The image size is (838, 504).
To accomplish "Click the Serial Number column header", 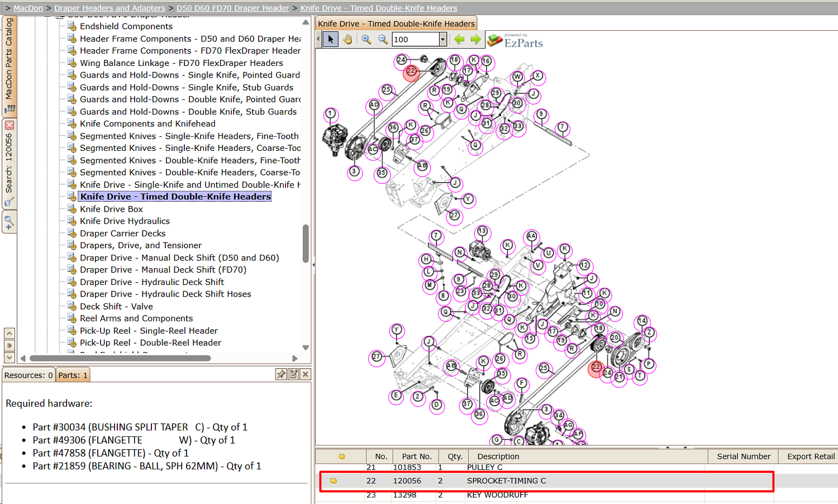I will (x=744, y=457).
